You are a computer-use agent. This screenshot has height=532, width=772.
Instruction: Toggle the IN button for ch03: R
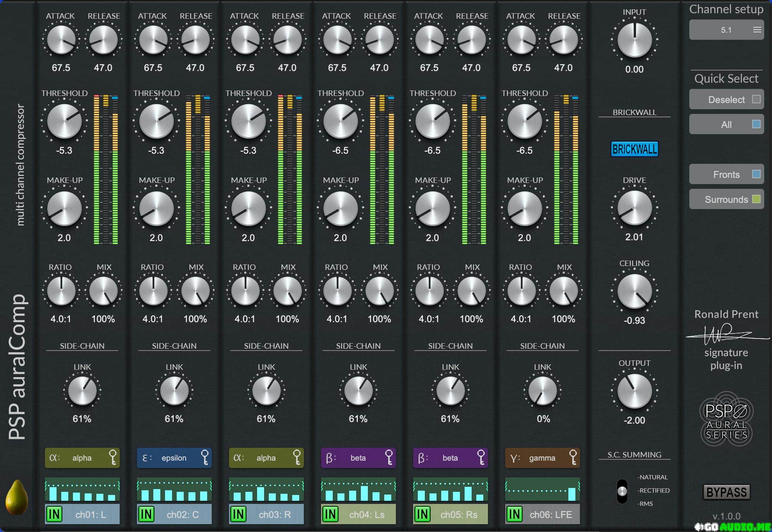[238, 514]
